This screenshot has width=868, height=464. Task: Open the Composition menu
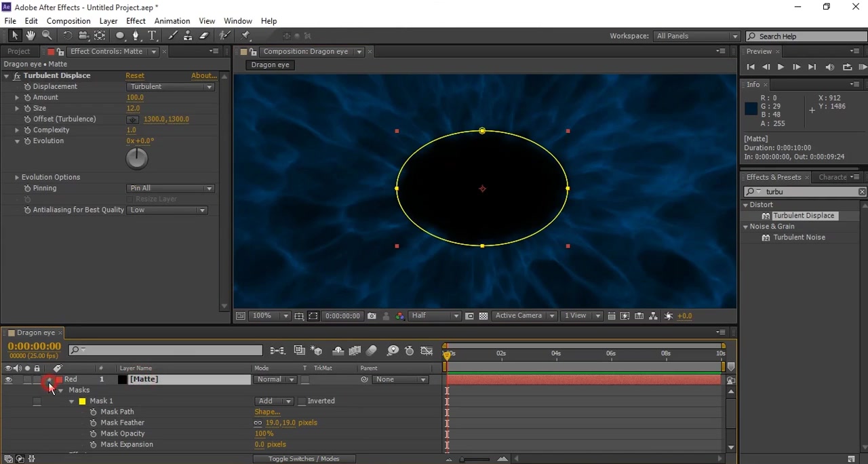[68, 21]
